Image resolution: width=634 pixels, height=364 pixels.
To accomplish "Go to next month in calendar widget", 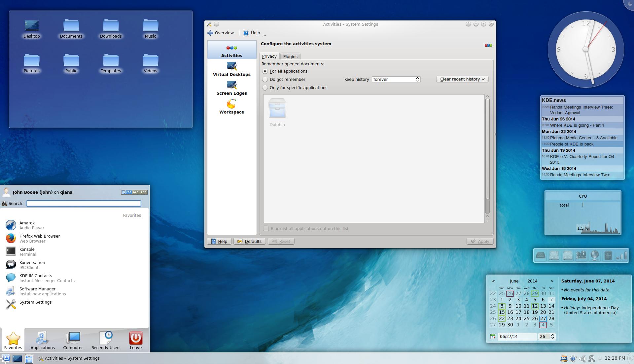I will click(552, 281).
